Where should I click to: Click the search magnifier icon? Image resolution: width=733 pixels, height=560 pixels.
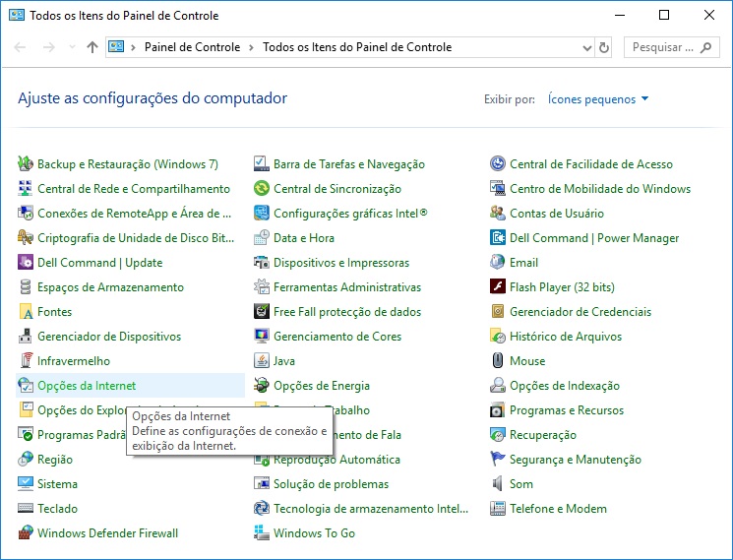coord(705,47)
